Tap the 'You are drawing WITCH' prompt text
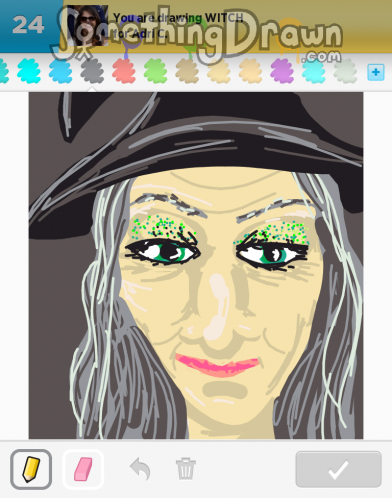 (x=178, y=18)
